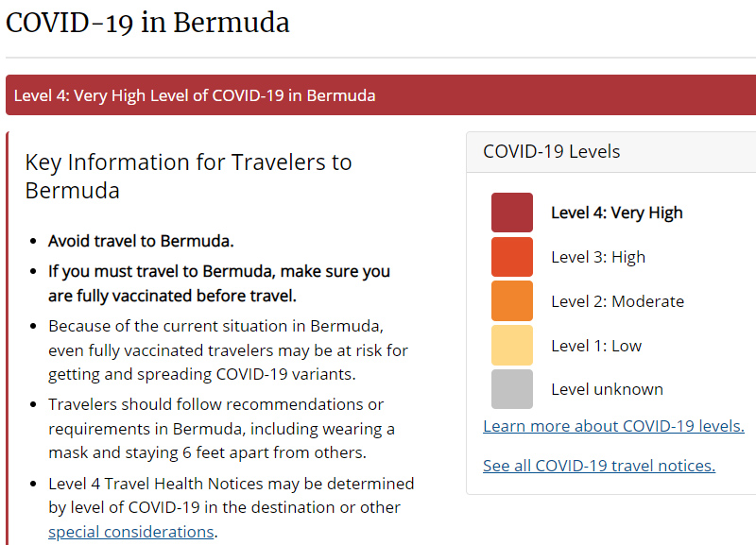Click the dark red Level 4 color swatch
Viewport: 756px width, 545px height.
tap(511, 213)
